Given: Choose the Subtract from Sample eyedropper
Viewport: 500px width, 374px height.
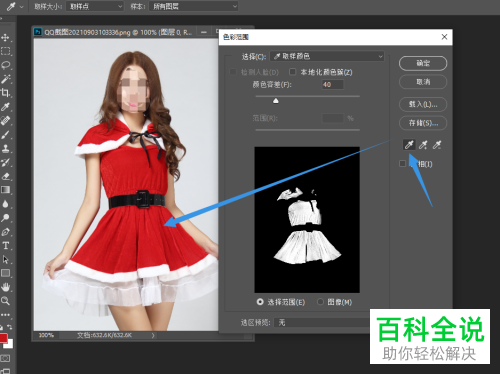Looking at the screenshot, I should point(437,145).
